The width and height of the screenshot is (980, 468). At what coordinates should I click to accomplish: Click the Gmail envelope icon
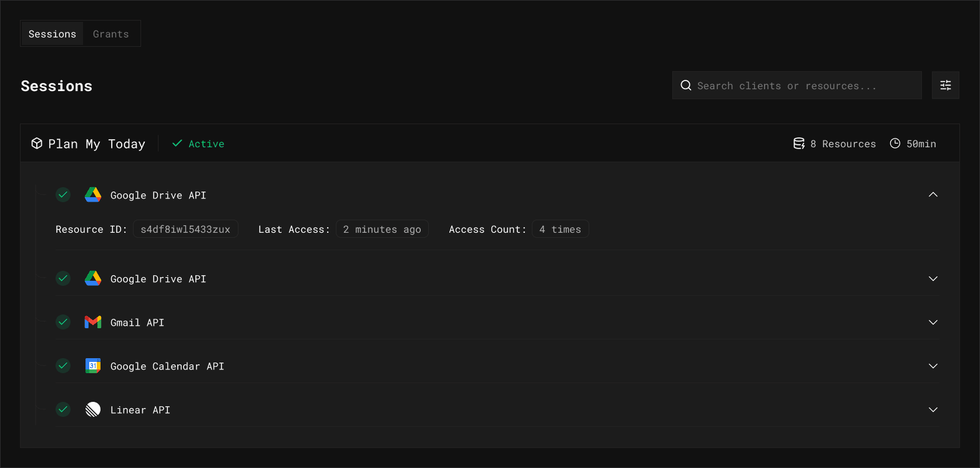click(93, 322)
